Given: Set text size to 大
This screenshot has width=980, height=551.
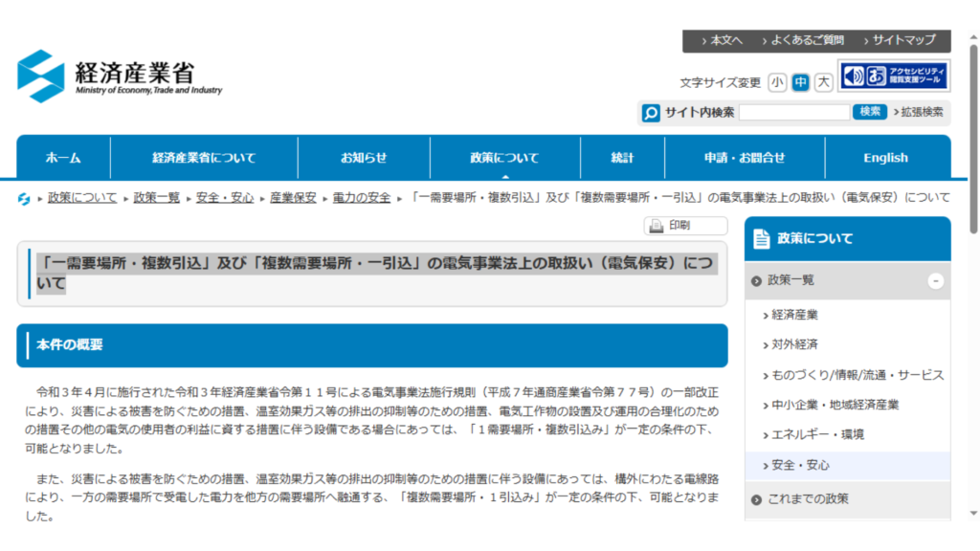Looking at the screenshot, I should (823, 83).
